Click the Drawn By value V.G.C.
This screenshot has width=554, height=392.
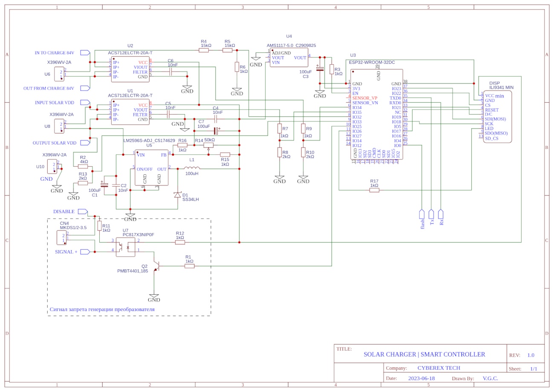[x=491, y=378]
